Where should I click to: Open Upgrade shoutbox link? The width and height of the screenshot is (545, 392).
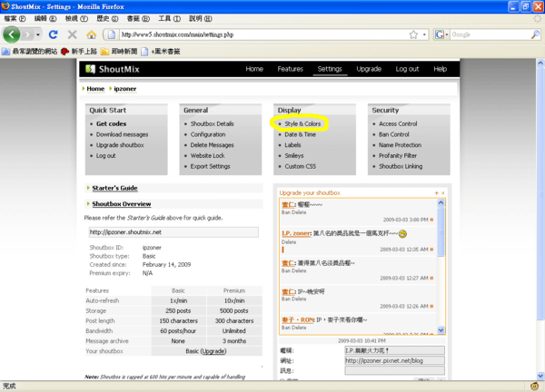point(120,145)
